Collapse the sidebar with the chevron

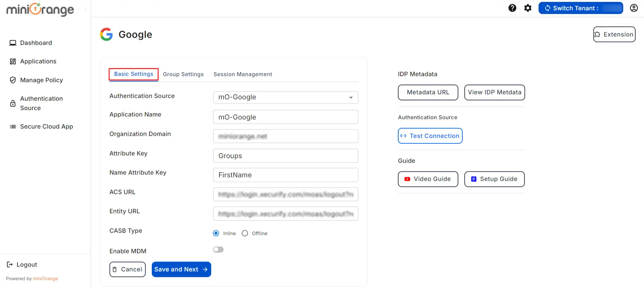point(86,9)
